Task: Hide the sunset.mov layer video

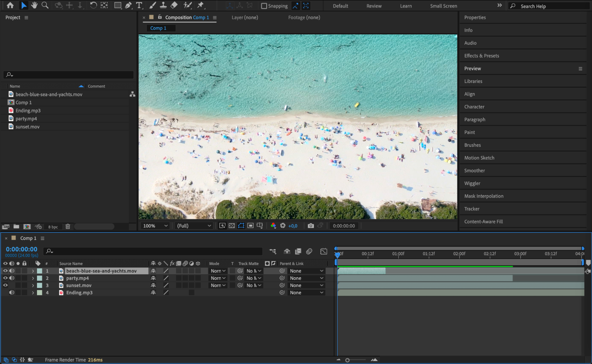Action: click(x=5, y=285)
